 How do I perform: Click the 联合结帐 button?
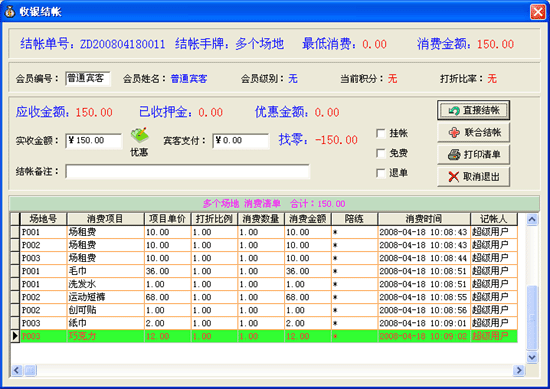473,132
